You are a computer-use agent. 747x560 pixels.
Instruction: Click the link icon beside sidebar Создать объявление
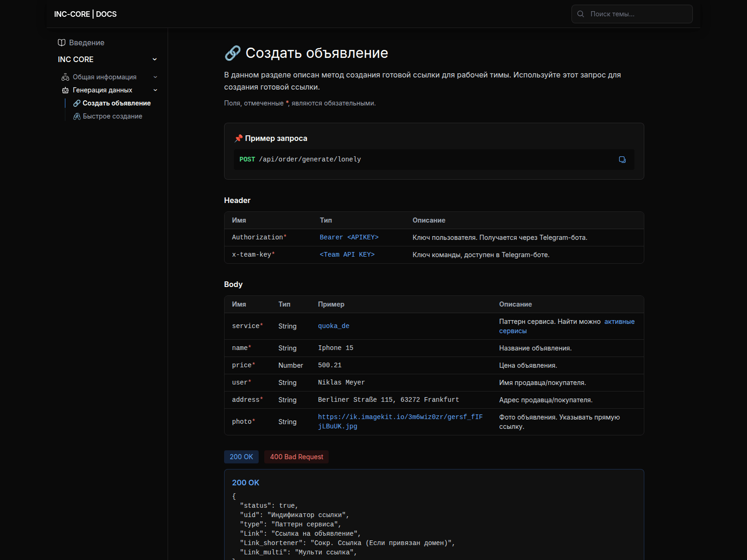tap(77, 103)
